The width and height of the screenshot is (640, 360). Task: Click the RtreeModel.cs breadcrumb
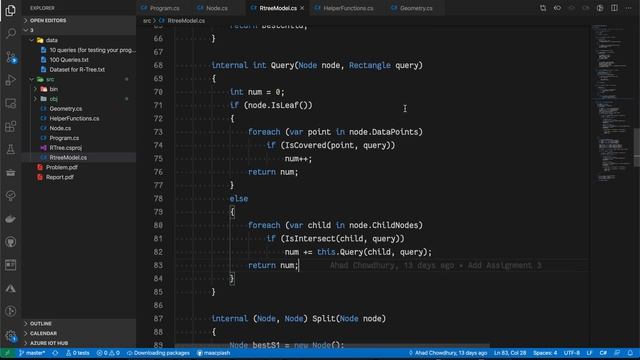tap(182, 20)
